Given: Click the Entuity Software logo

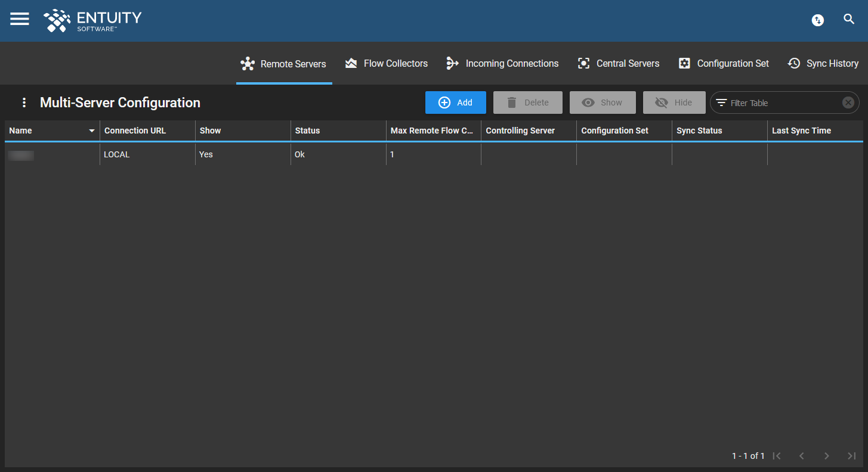Looking at the screenshot, I should (92, 20).
